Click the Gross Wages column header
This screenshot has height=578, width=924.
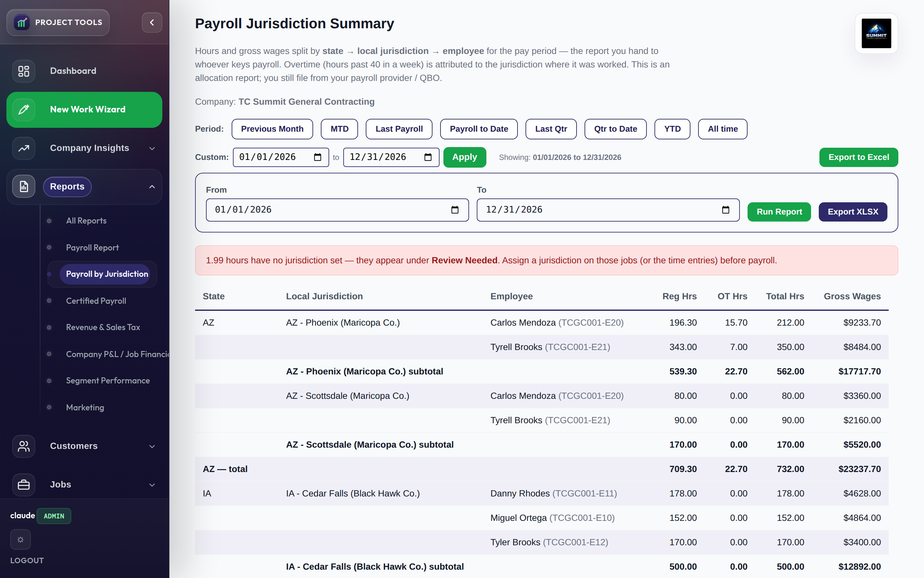coord(852,296)
